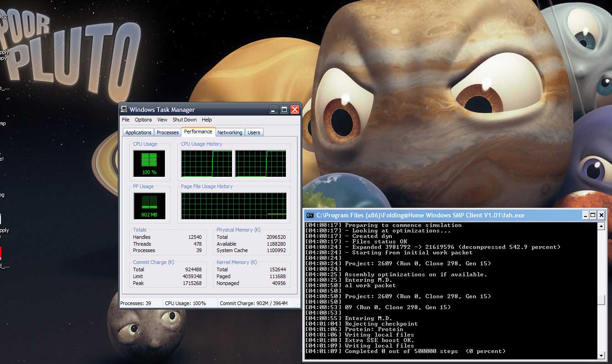The height and width of the screenshot is (364, 612).
Task: Click the console scrollbar up arrow
Action: pyautogui.click(x=601, y=226)
